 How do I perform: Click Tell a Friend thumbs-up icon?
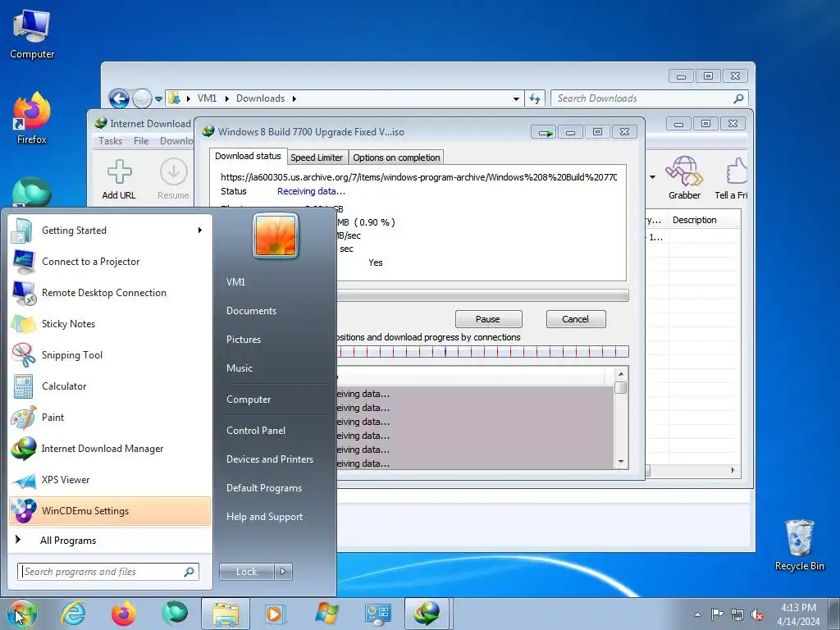pos(737,171)
